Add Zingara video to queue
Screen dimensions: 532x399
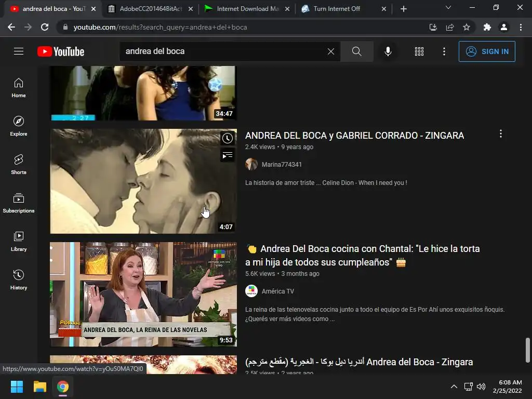coord(228,155)
